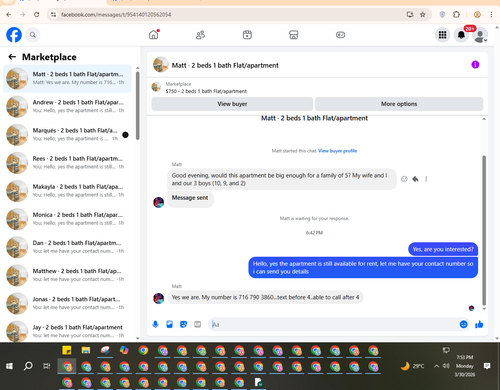500x390 pixels.
Task: React to Matt's message with emoji icon
Action: tap(404, 179)
